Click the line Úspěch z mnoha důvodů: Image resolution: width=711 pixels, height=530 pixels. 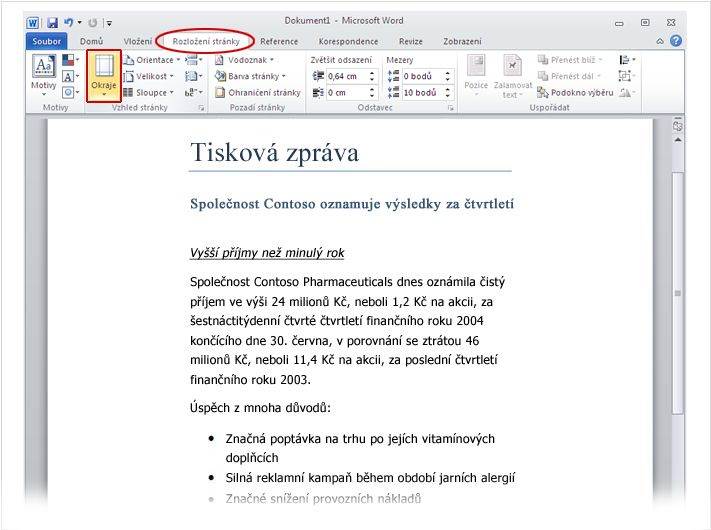[x=260, y=408]
